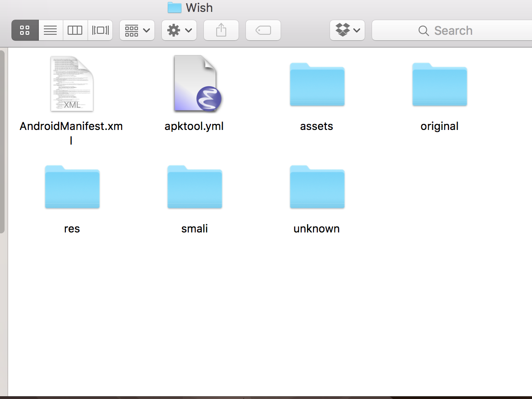532x399 pixels.
Task: Click the vertical scrollbar on the left edge
Action: [2, 141]
